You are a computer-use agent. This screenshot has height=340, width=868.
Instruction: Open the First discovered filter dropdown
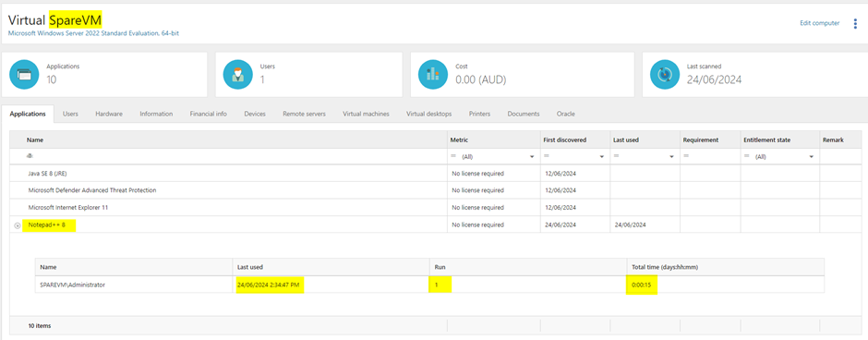[x=602, y=157]
